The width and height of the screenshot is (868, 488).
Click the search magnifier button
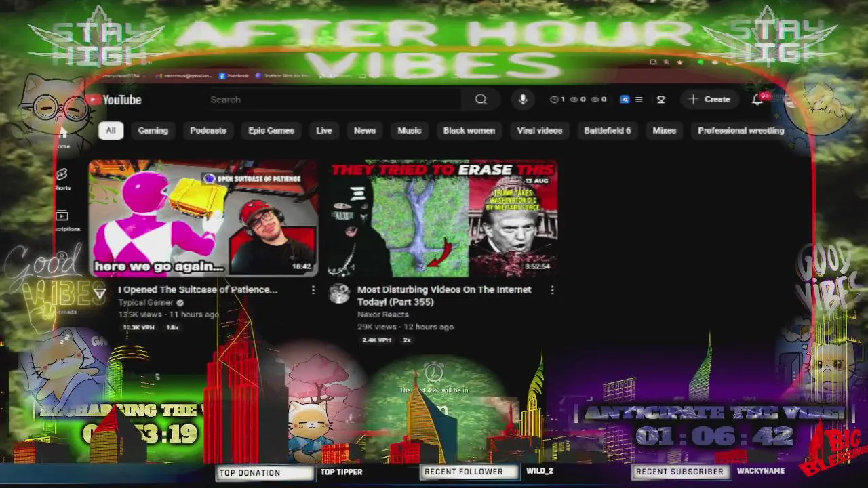[481, 100]
